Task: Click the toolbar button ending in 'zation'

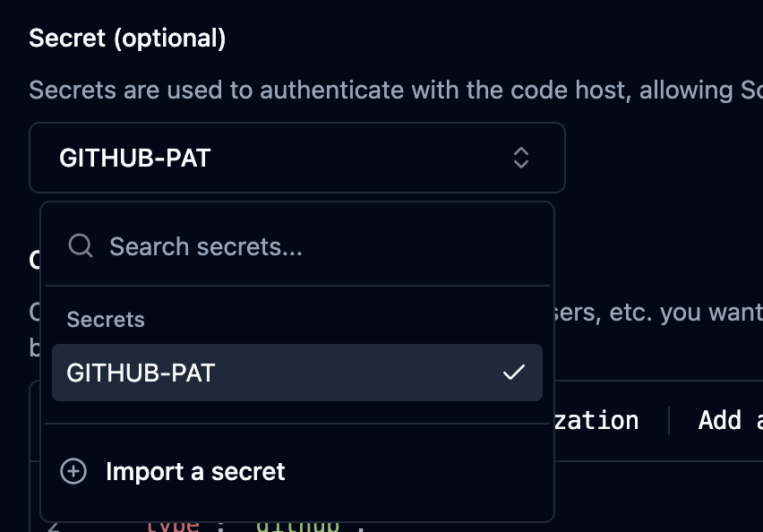Action: (x=596, y=420)
